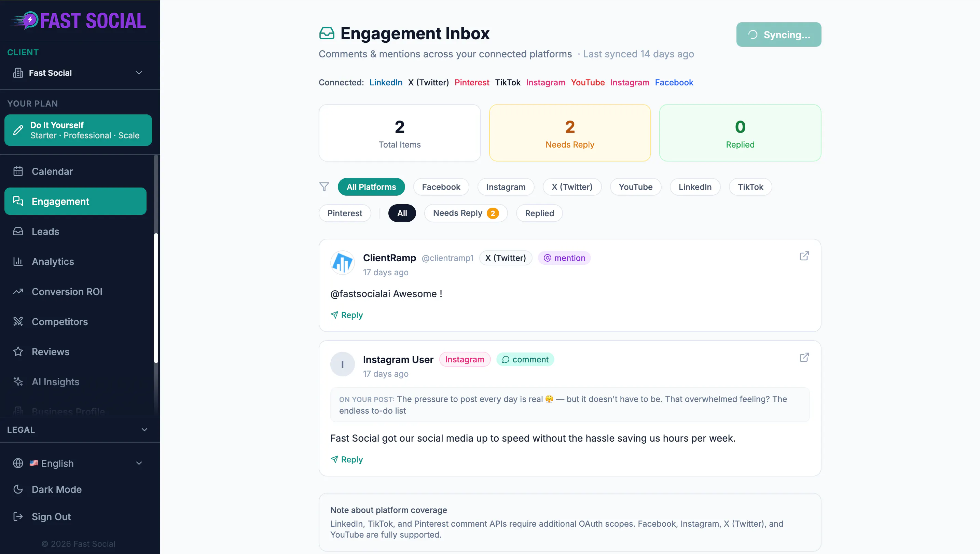This screenshot has height=554, width=980.
Task: Click the @ mention tag badge
Action: click(564, 258)
